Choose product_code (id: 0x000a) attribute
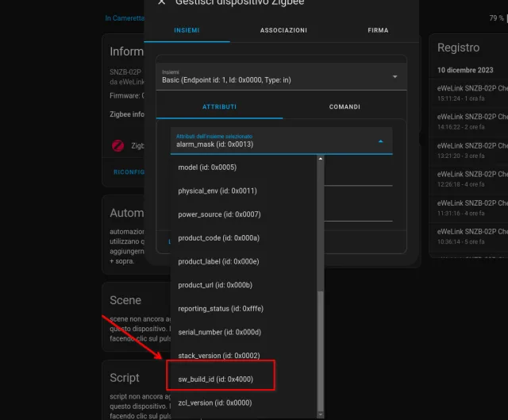 point(244,238)
